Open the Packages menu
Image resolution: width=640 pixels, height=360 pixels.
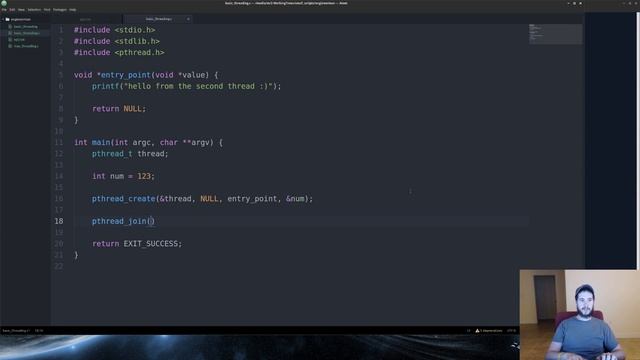click(60, 9)
